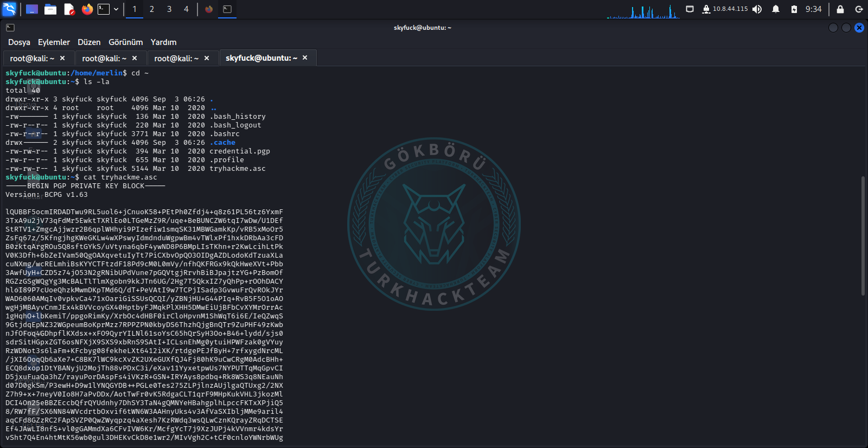
Task: Open the Kali applications menu
Action: (9, 9)
